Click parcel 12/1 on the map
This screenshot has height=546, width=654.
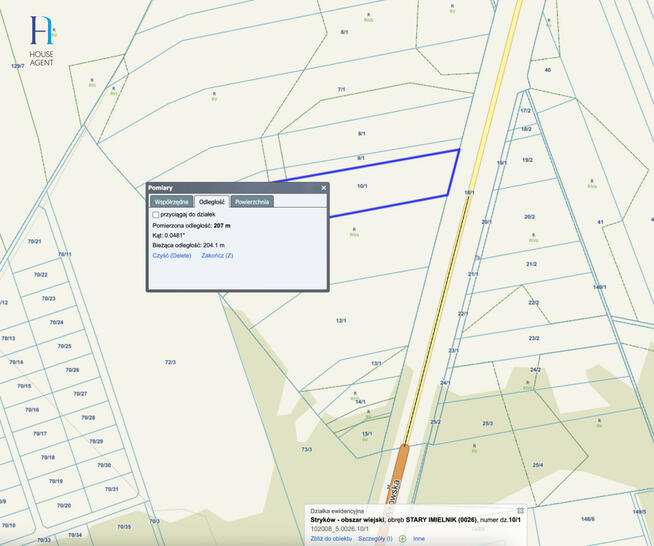(341, 321)
